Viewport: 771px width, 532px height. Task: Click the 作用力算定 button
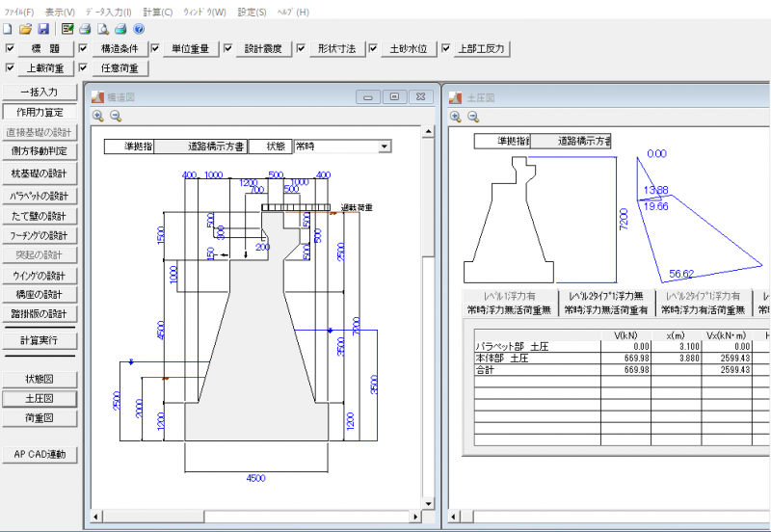40,112
